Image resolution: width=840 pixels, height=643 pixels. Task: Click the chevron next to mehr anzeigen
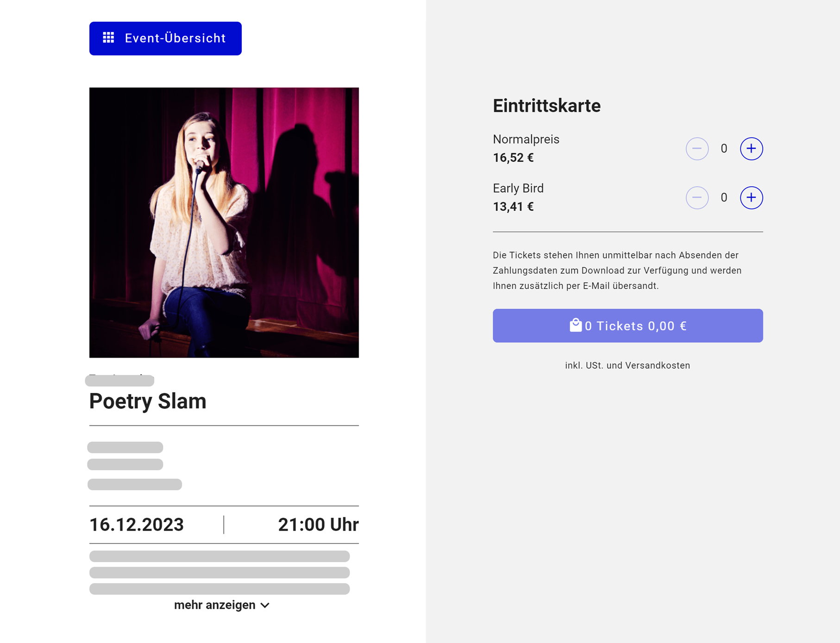[x=265, y=605]
